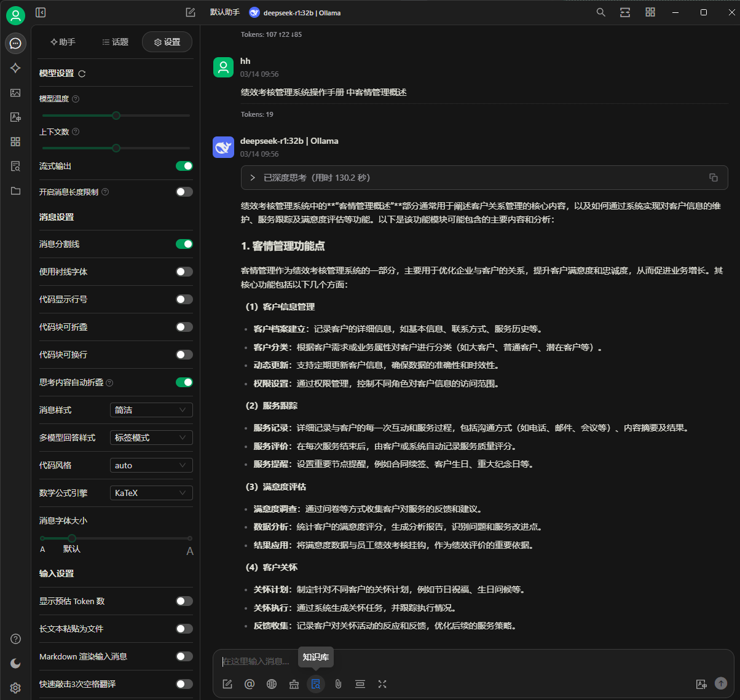Click the @ mention model icon
The width and height of the screenshot is (740, 700).
pyautogui.click(x=250, y=684)
